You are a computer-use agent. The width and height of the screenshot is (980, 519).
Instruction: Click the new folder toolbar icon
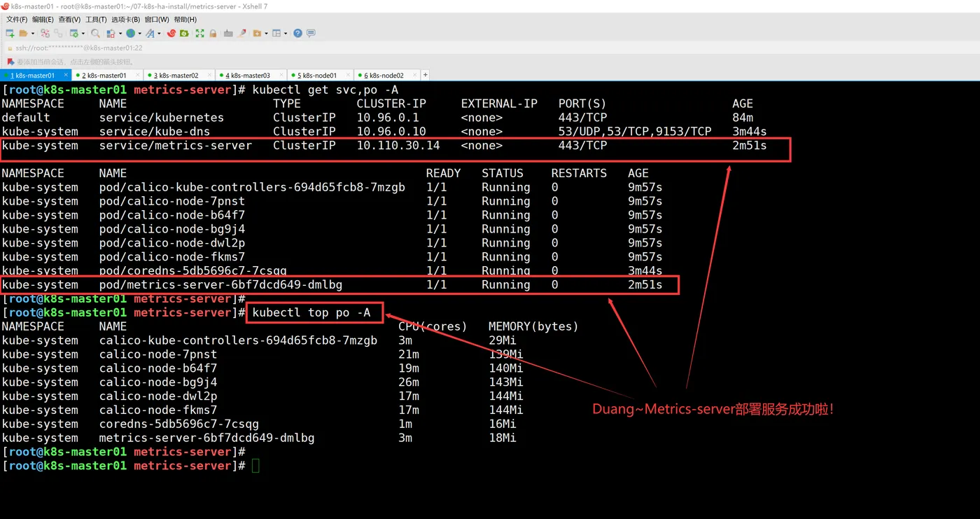[x=257, y=34]
